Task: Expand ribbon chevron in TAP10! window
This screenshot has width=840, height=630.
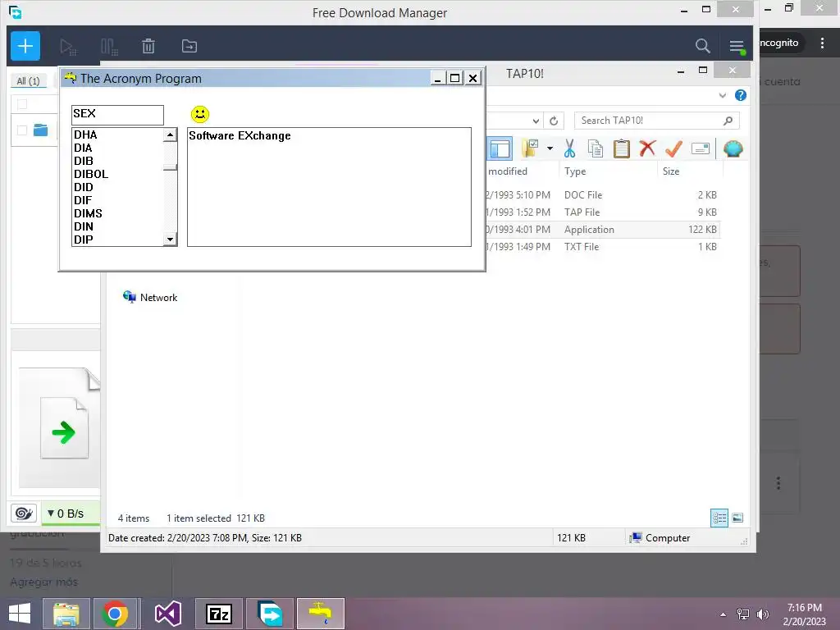Action: click(x=723, y=95)
